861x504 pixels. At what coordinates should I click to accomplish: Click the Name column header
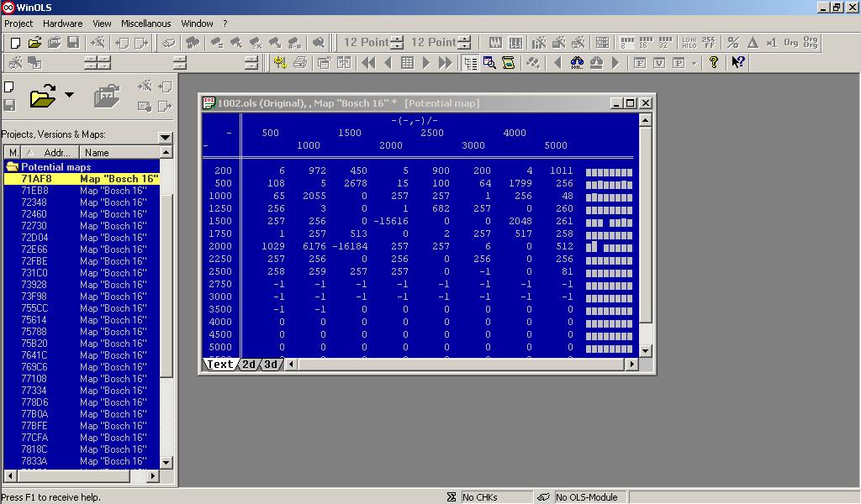coord(119,153)
